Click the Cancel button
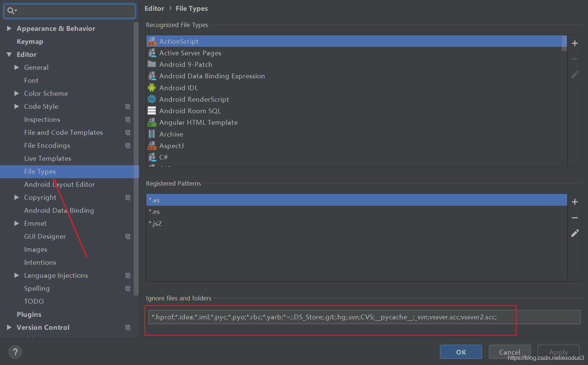The image size is (588, 365). [509, 352]
